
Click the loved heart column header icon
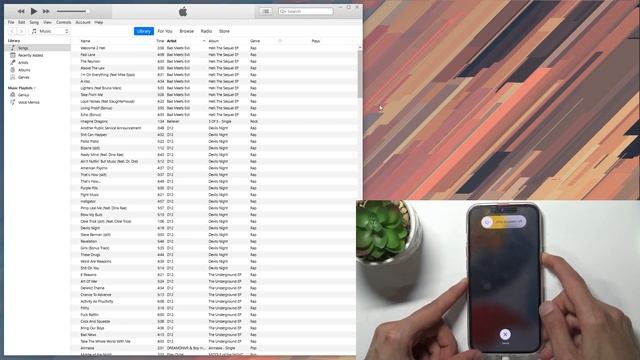[280, 41]
